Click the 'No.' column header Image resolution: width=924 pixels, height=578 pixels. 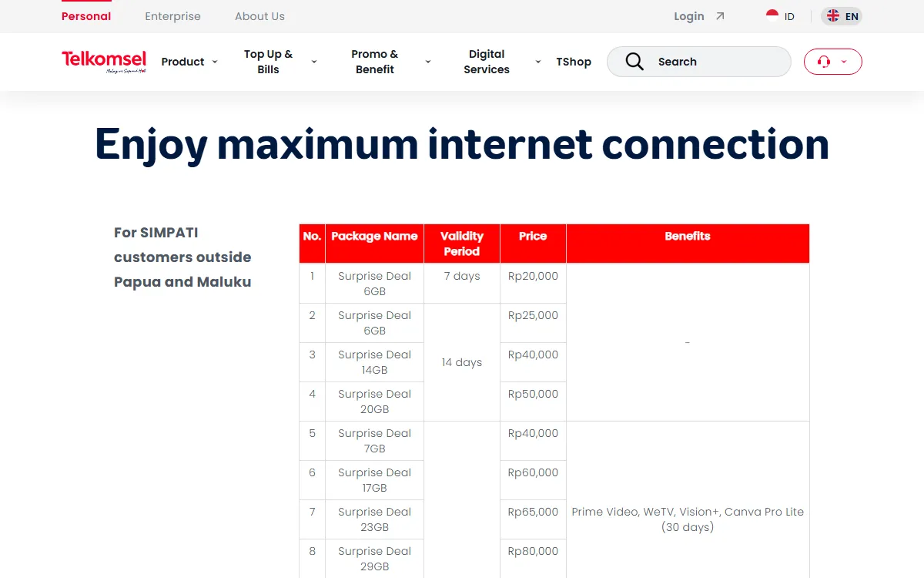pos(312,244)
